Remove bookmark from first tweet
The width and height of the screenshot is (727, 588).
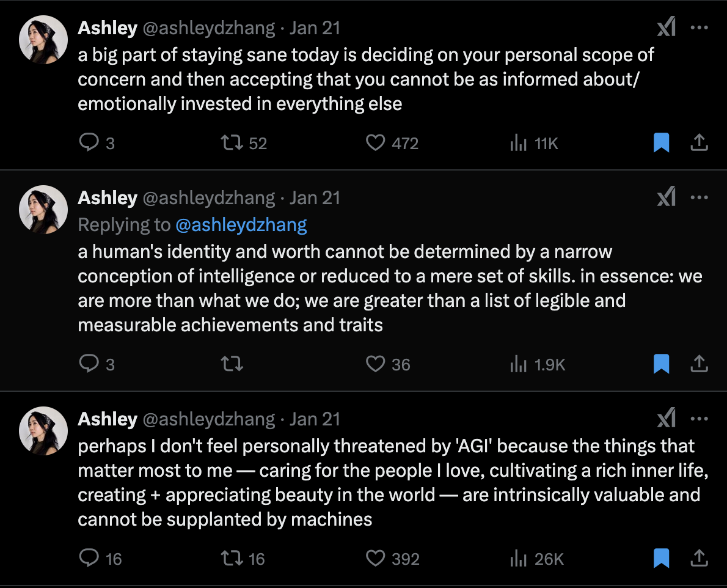click(661, 142)
